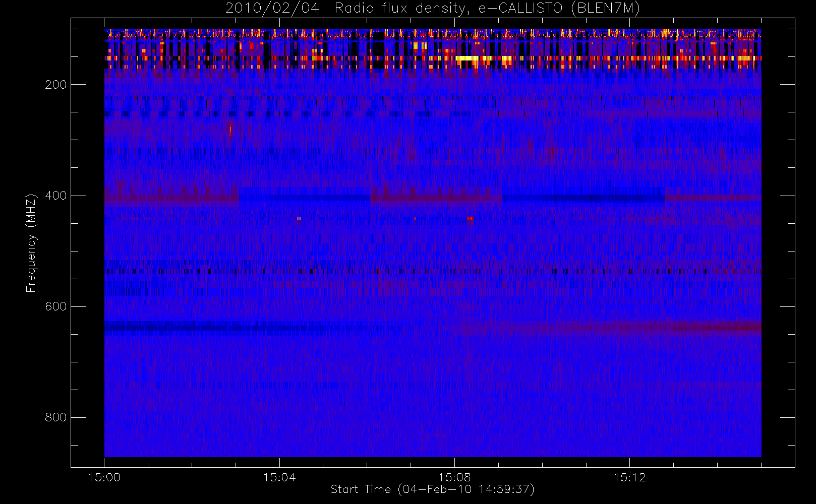Click the 15:04 time tick label
The width and height of the screenshot is (816, 504).
click(x=279, y=477)
